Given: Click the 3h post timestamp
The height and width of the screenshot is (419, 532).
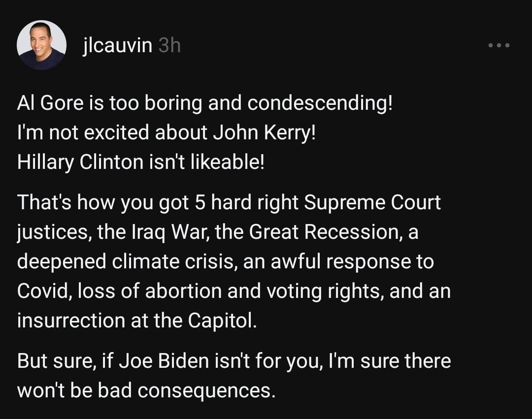Looking at the screenshot, I should click(x=170, y=46).
